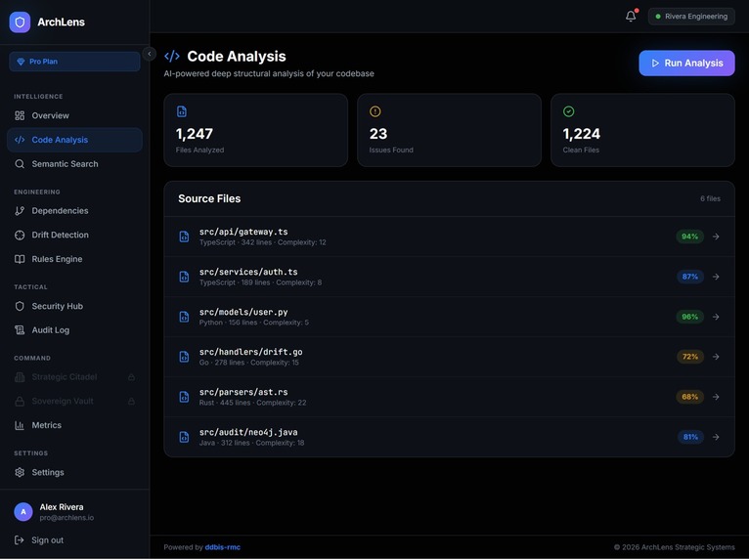Click the Drift Detection target icon
Screen dimensions: 749x560
(20, 235)
